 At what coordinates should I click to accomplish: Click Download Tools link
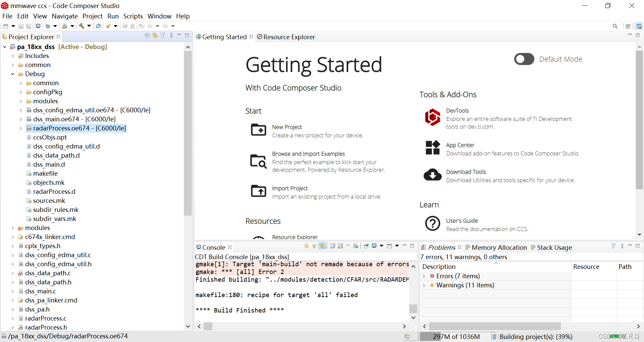point(466,172)
